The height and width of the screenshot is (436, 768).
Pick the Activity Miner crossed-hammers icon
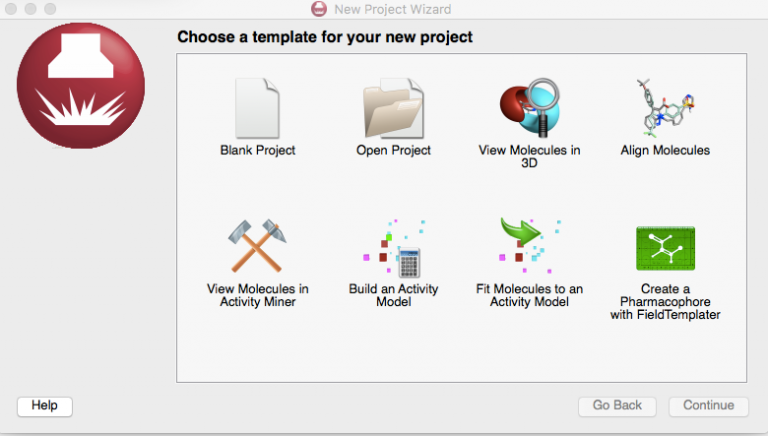[257, 247]
